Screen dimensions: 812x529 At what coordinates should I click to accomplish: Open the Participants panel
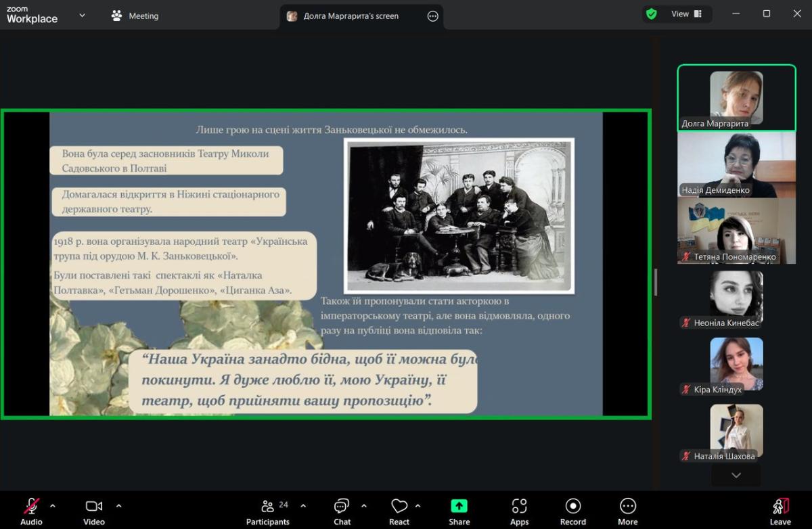pos(268,511)
